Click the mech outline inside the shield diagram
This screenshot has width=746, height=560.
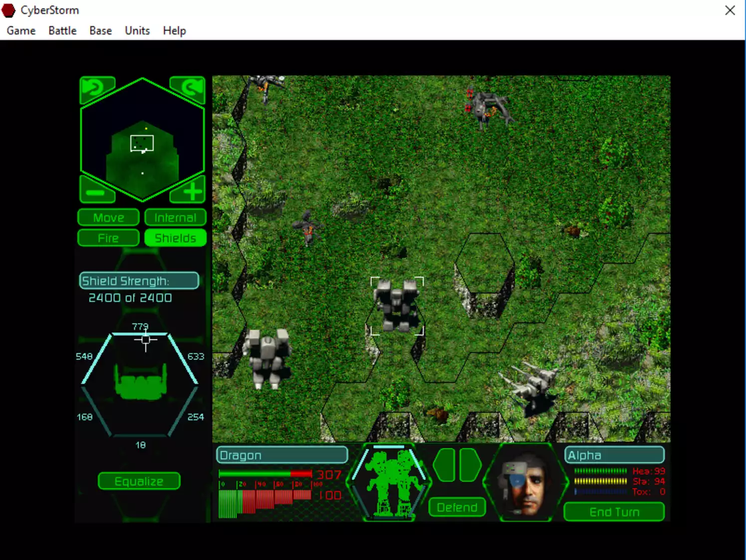[x=140, y=384]
